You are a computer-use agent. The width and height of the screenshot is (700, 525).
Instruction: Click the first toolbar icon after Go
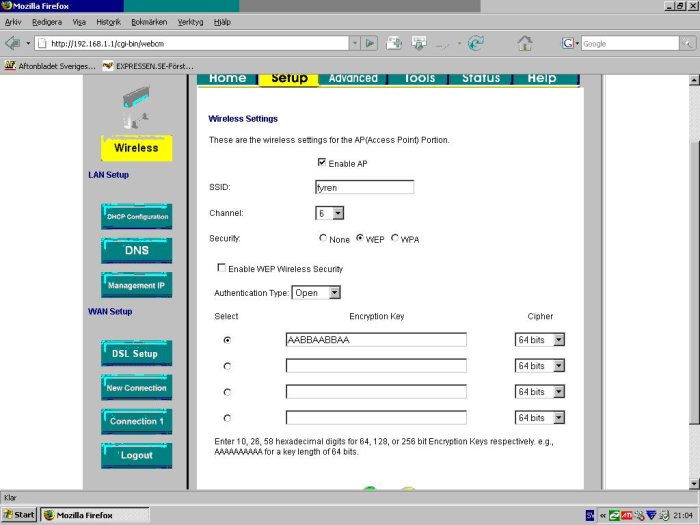click(x=394, y=43)
